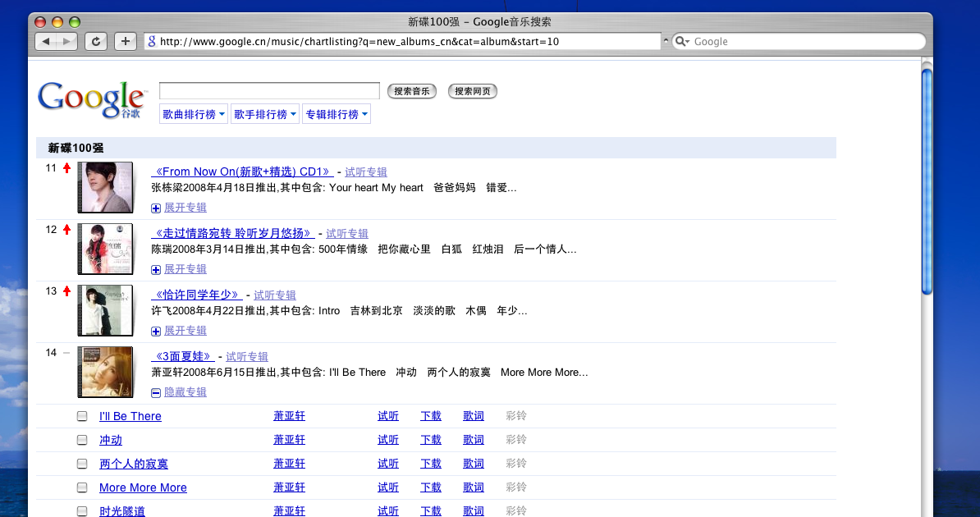Click the plus icon for From Now On album
980x517 pixels.
click(x=156, y=208)
